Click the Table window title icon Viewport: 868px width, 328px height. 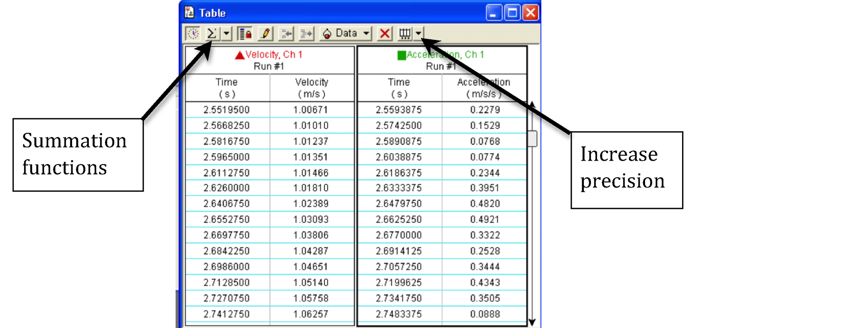click(189, 12)
